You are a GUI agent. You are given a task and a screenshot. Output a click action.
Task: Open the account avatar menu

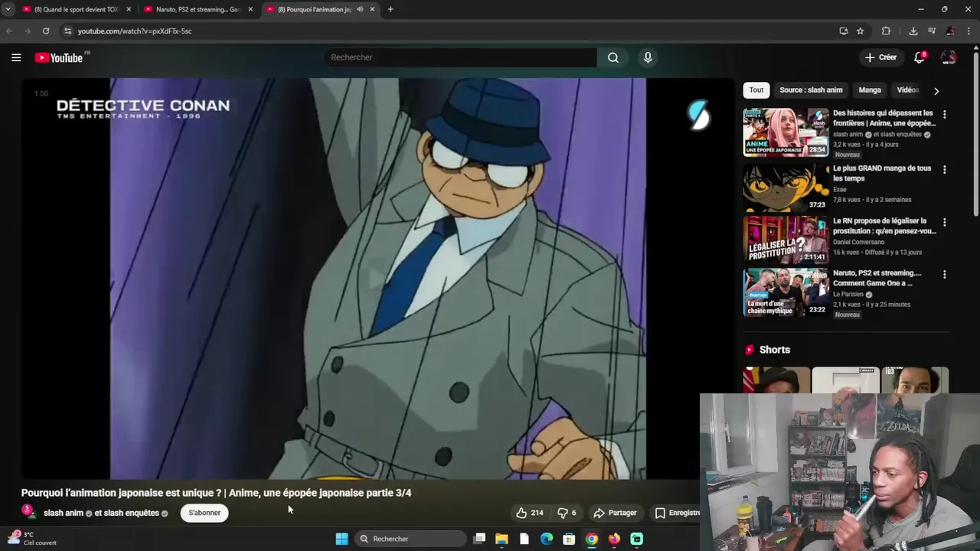[x=949, y=57]
